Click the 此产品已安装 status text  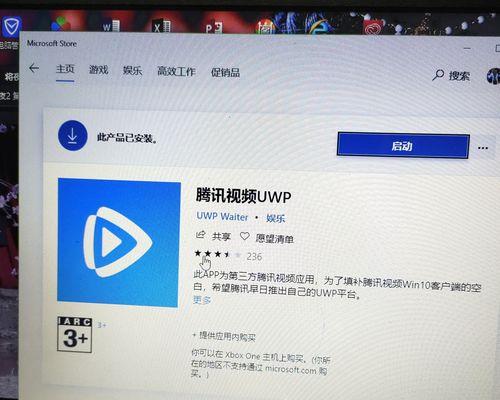click(127, 137)
